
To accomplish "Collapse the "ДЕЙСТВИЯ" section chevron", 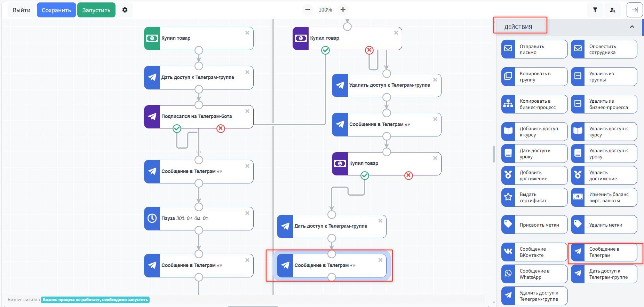I will (632, 27).
